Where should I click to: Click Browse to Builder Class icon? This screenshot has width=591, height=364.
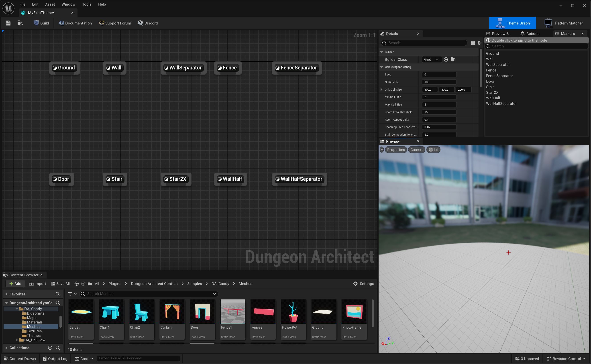(453, 59)
